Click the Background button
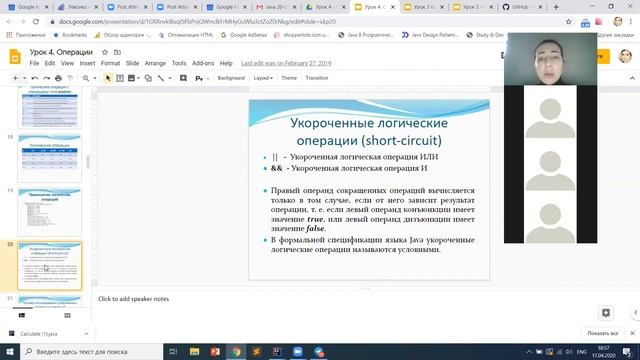The image size is (640, 360). pos(231,78)
